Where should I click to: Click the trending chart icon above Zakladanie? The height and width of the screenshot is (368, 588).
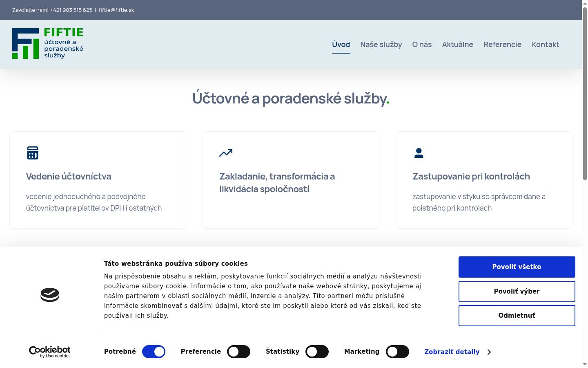(226, 153)
